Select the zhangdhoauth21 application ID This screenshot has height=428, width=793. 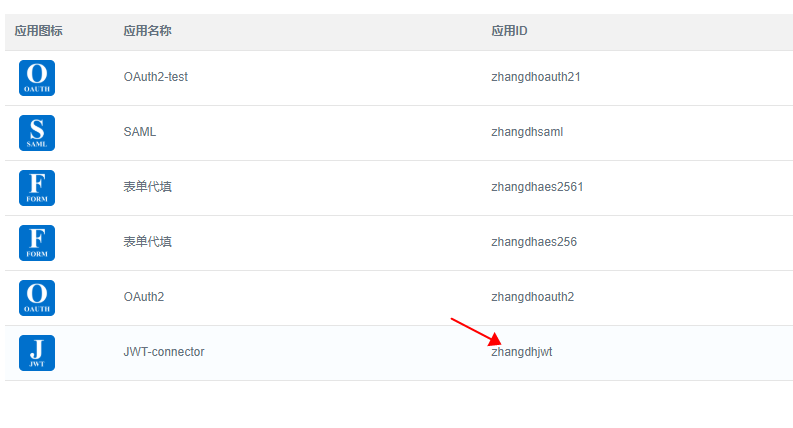click(536, 78)
